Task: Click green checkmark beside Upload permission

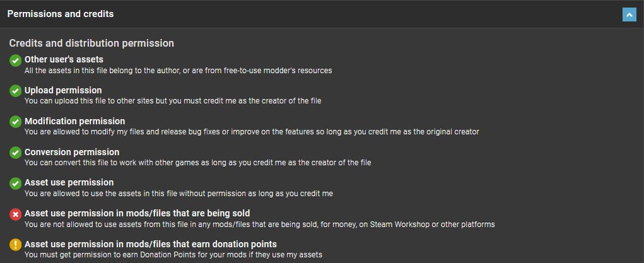Action: pyautogui.click(x=15, y=91)
